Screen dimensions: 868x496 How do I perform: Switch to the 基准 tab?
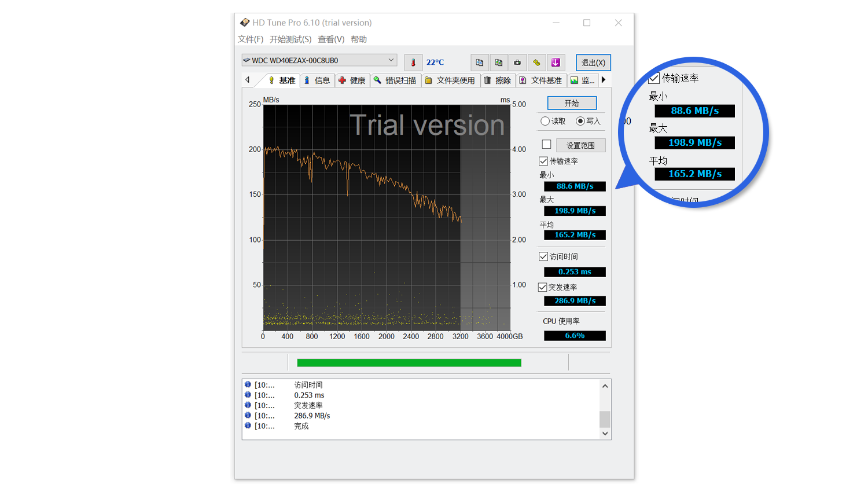click(282, 80)
